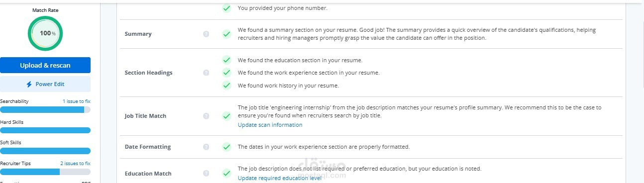The image size is (644, 183).
Task: Open Recruiter Tips 2 issues to fix
Action: coord(76,163)
